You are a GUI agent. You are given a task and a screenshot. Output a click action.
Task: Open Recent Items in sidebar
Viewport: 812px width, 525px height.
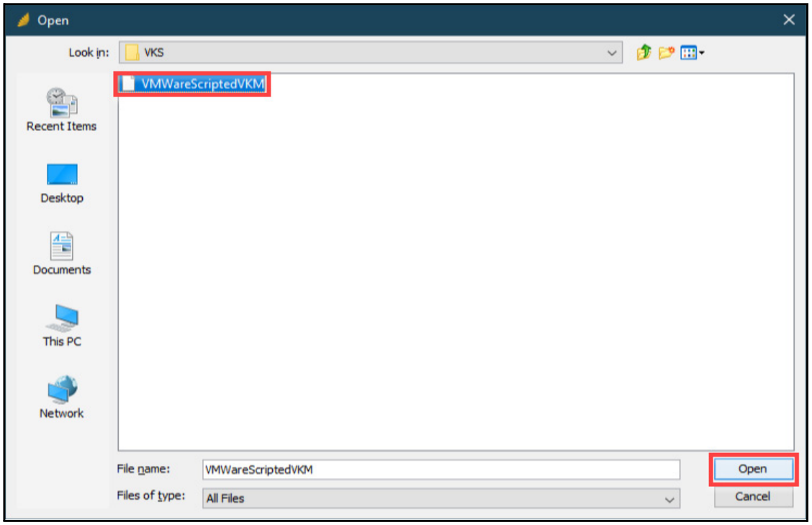pyautogui.click(x=62, y=110)
